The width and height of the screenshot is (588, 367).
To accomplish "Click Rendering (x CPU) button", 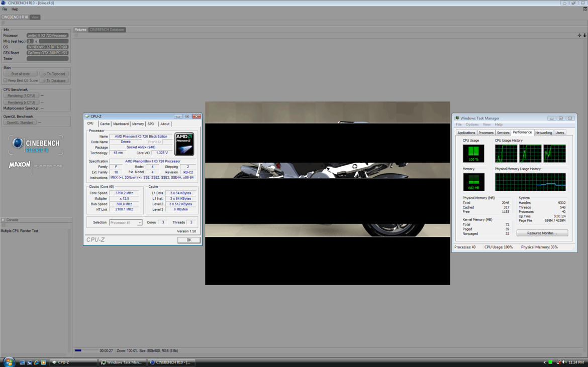I will point(21,102).
